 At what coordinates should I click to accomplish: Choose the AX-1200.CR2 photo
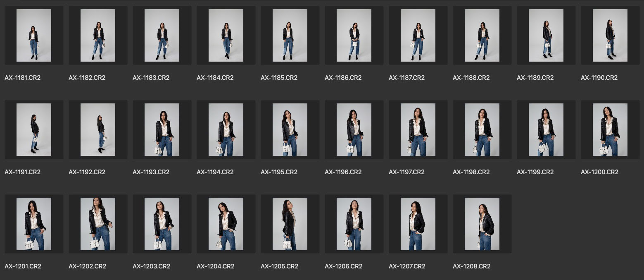pos(610,130)
